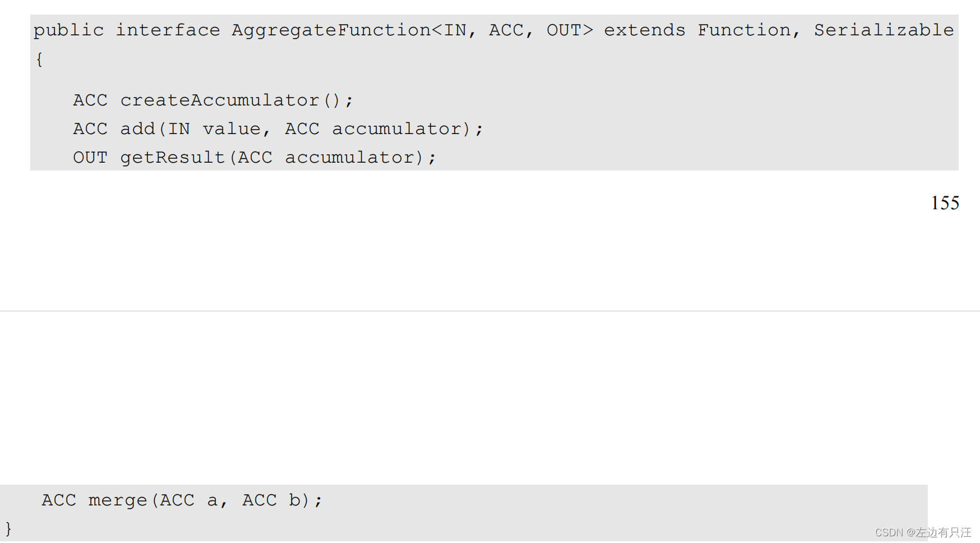980x543 pixels.
Task: Click the page number 155
Action: (x=945, y=203)
